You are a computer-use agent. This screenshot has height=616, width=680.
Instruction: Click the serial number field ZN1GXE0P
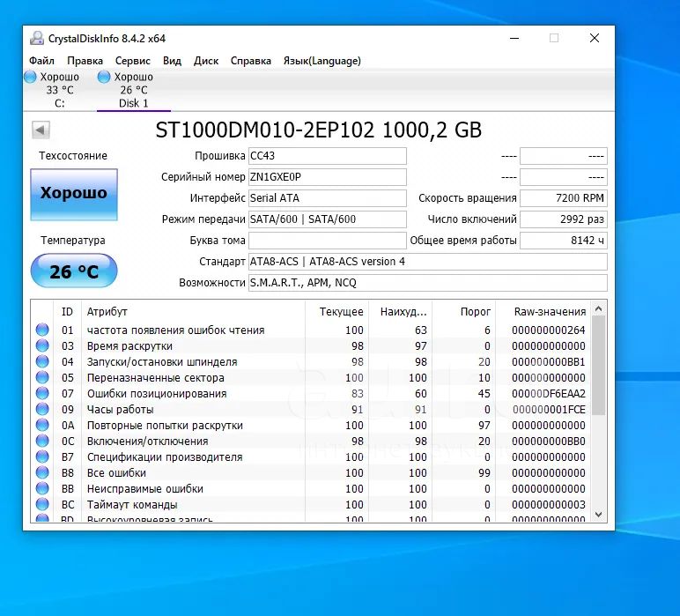click(328, 177)
